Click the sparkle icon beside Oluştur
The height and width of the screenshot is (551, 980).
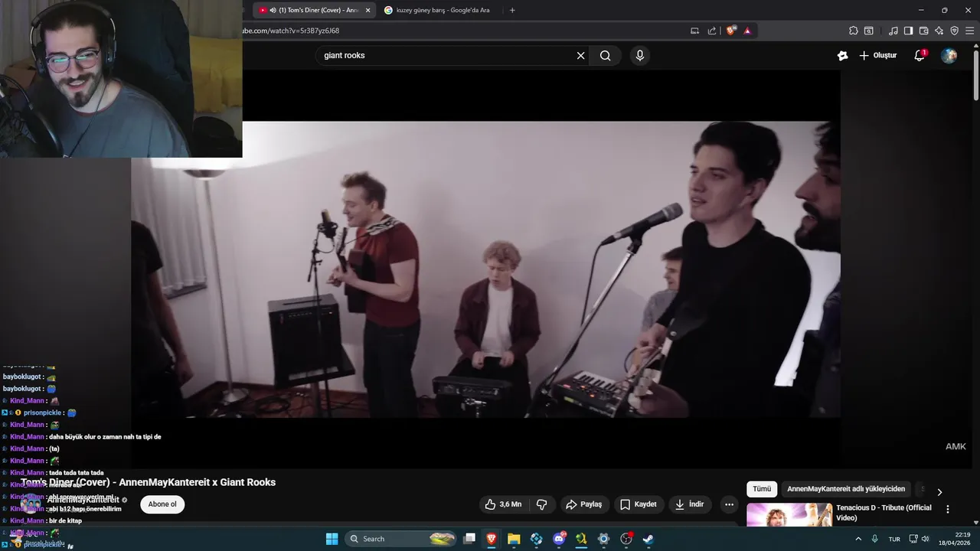[x=843, y=56]
